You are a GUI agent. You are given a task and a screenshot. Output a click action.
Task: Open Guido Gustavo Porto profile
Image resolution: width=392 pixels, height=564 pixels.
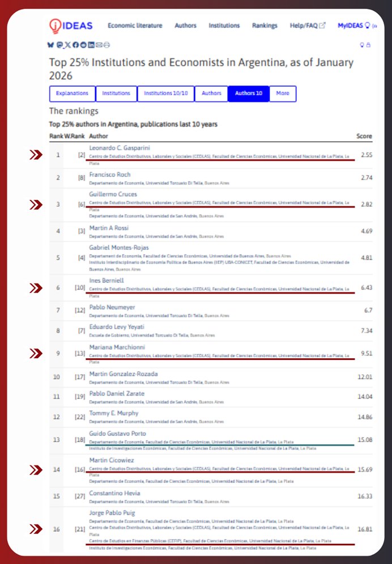(x=117, y=434)
